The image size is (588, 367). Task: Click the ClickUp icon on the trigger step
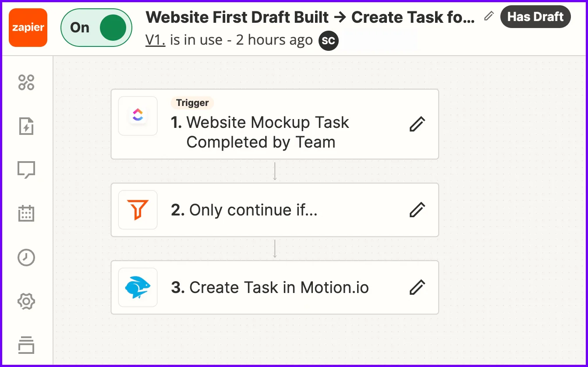tap(138, 116)
